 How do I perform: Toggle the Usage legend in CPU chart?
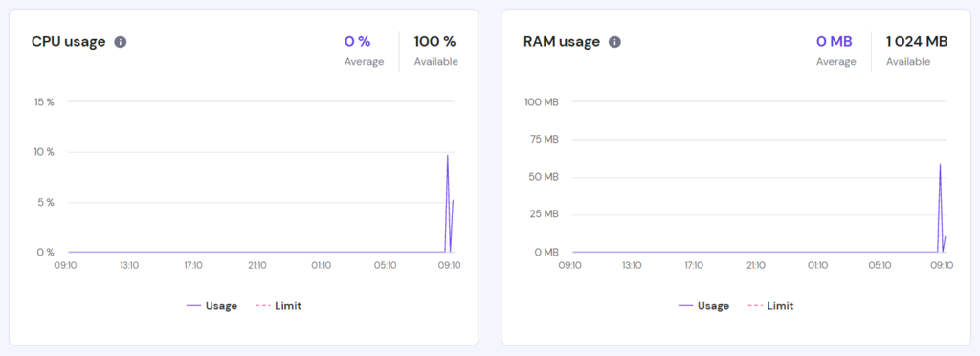[x=212, y=306]
